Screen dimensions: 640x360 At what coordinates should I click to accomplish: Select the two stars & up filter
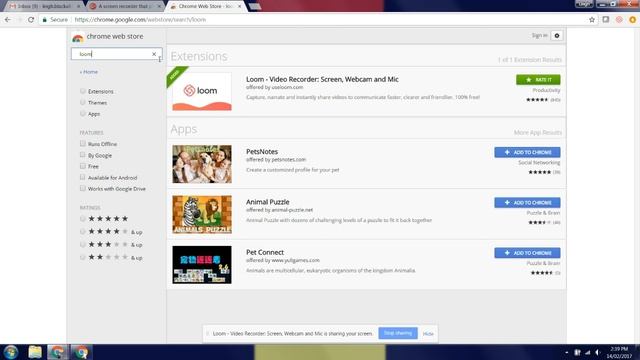click(83, 257)
